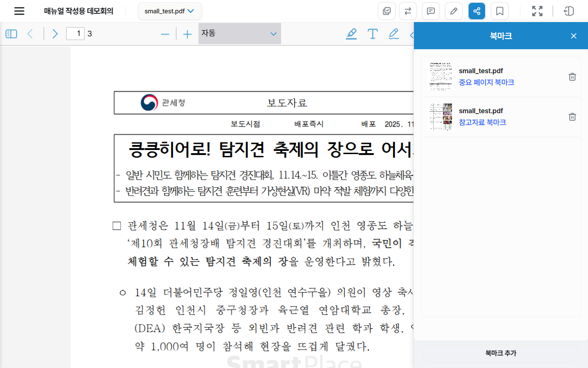Select the freehand draw pen tool
588x368 pixels.
click(394, 34)
